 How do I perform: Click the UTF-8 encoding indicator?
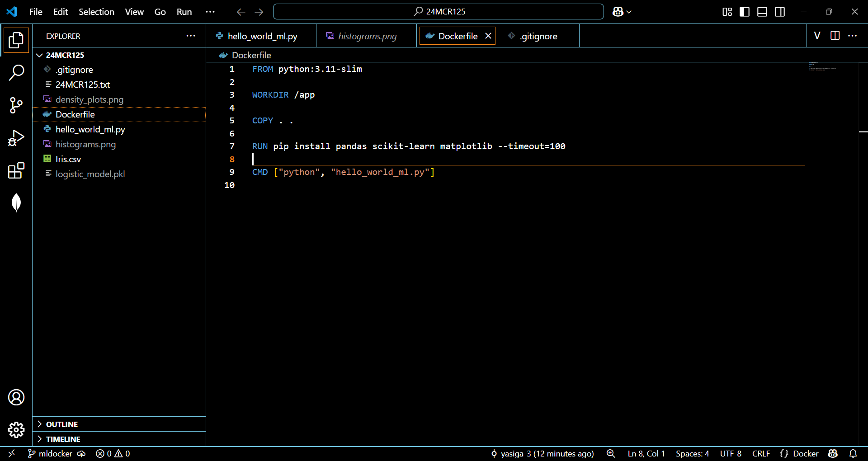click(x=731, y=453)
